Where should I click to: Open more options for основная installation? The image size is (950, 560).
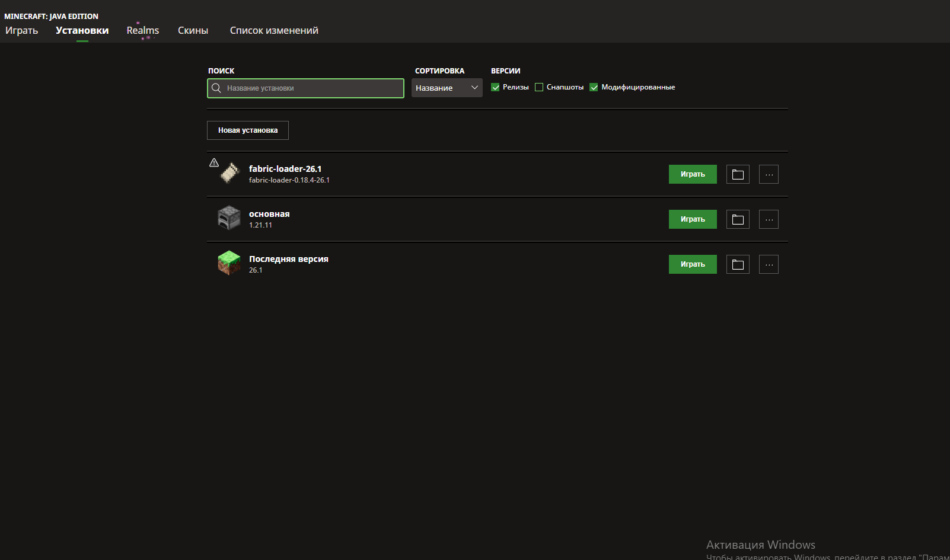click(x=769, y=219)
